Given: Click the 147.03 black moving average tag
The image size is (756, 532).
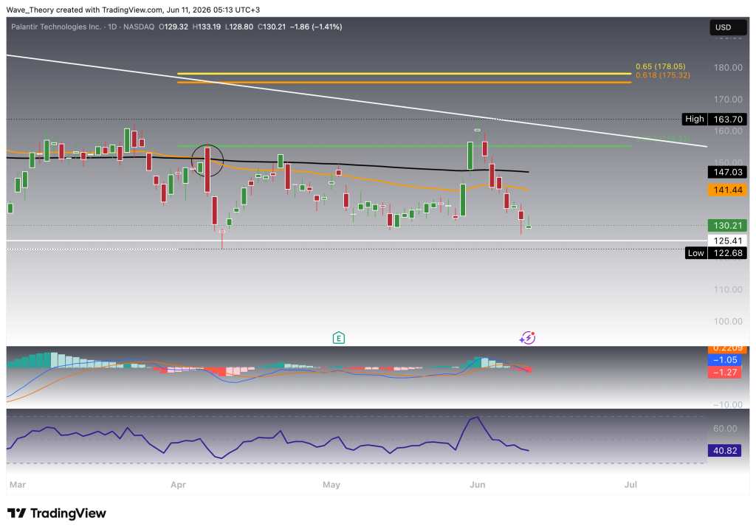Looking at the screenshot, I should click(x=727, y=172).
